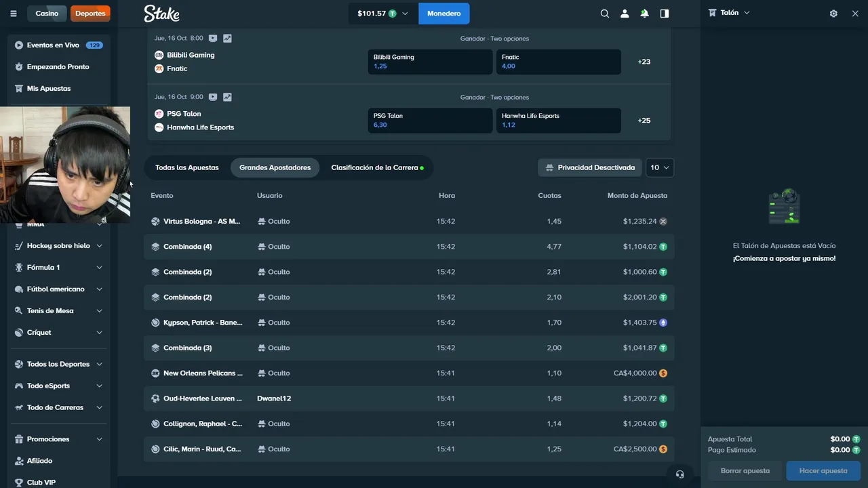Viewport: 868px width, 488px height.
Task: Expand Hockey sobre hielo submenu
Action: [99, 246]
